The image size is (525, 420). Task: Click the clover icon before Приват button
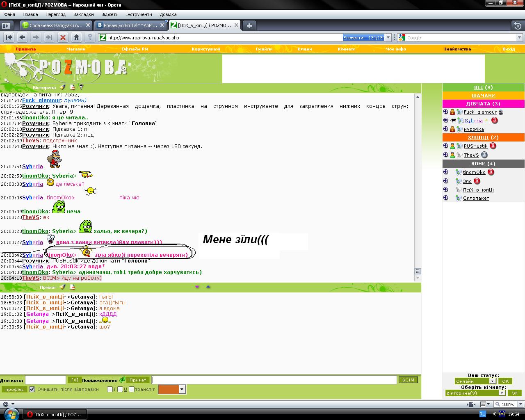(122, 380)
